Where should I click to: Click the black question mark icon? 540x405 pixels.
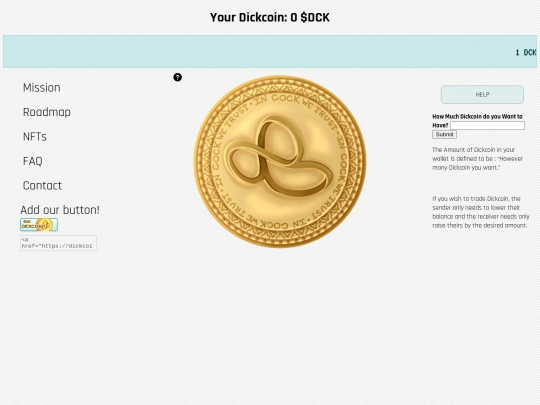(x=177, y=77)
